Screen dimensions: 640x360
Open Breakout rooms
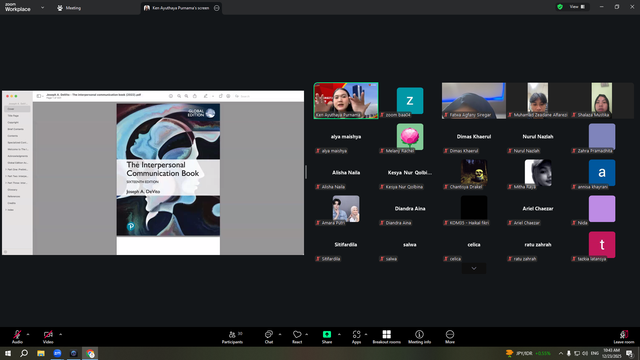(x=387, y=337)
